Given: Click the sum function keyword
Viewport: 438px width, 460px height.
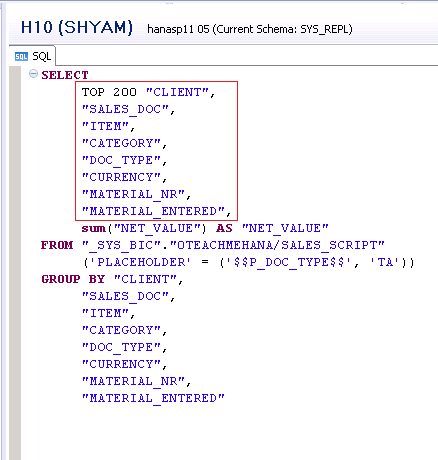Looking at the screenshot, I should pos(94,228).
